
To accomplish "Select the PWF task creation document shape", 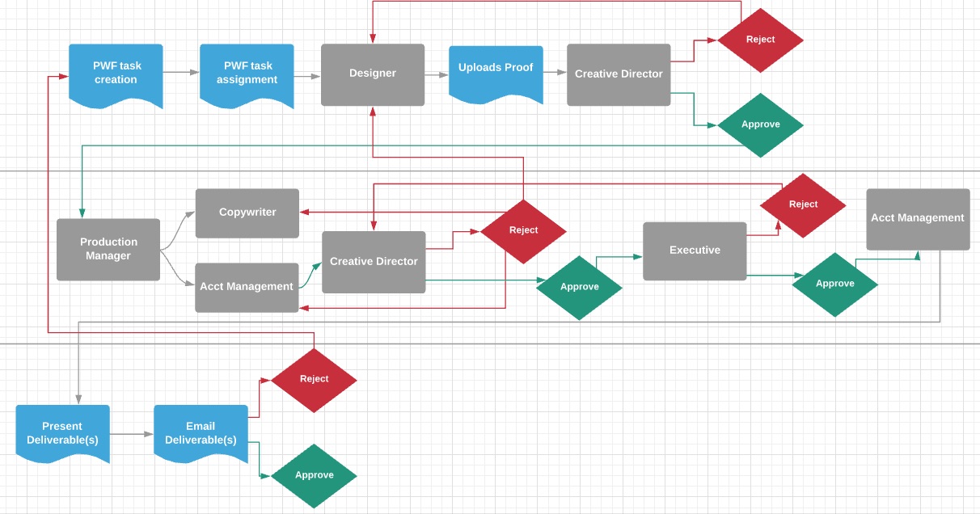I will pos(116,74).
